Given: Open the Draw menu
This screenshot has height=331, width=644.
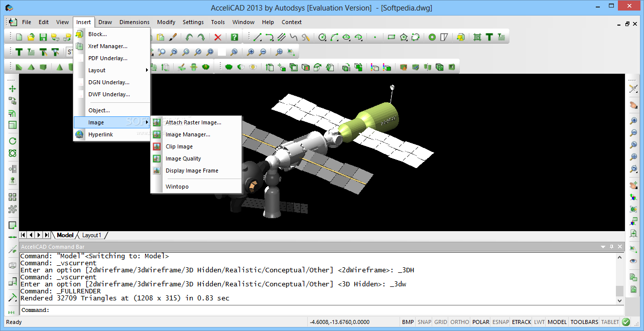Looking at the screenshot, I should tap(105, 22).
